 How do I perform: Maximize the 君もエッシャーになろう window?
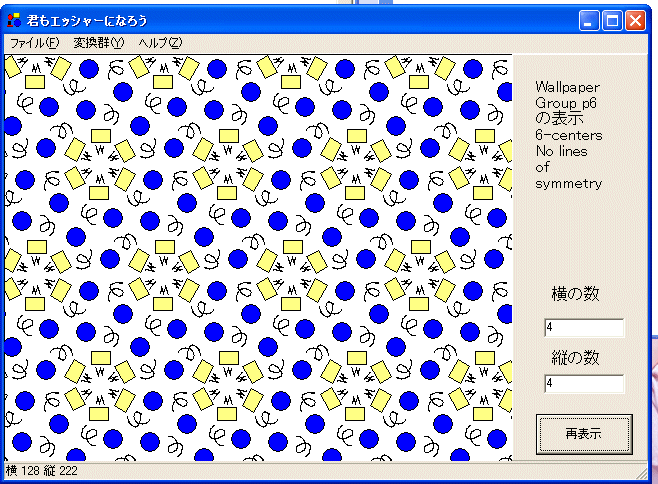point(612,21)
